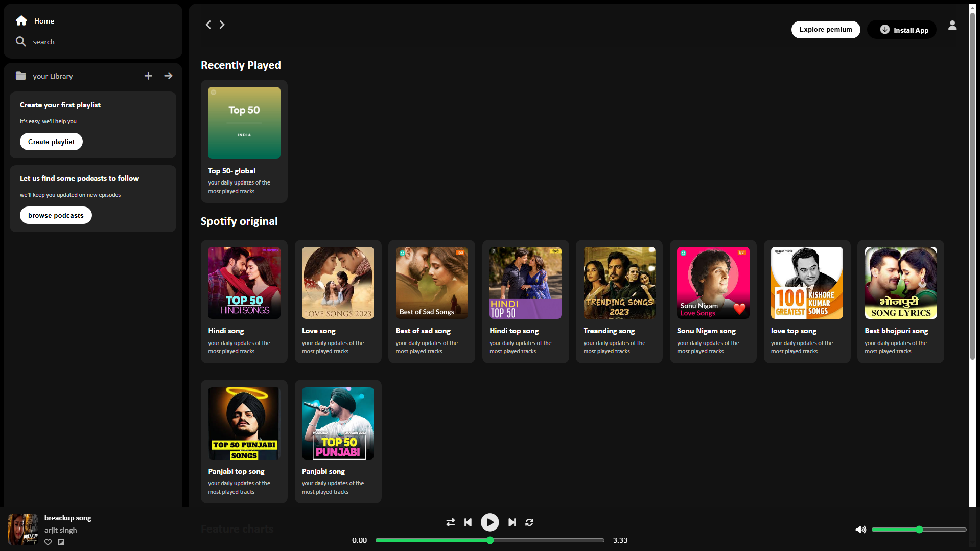Click 'arjit singh' artist name

click(61, 530)
